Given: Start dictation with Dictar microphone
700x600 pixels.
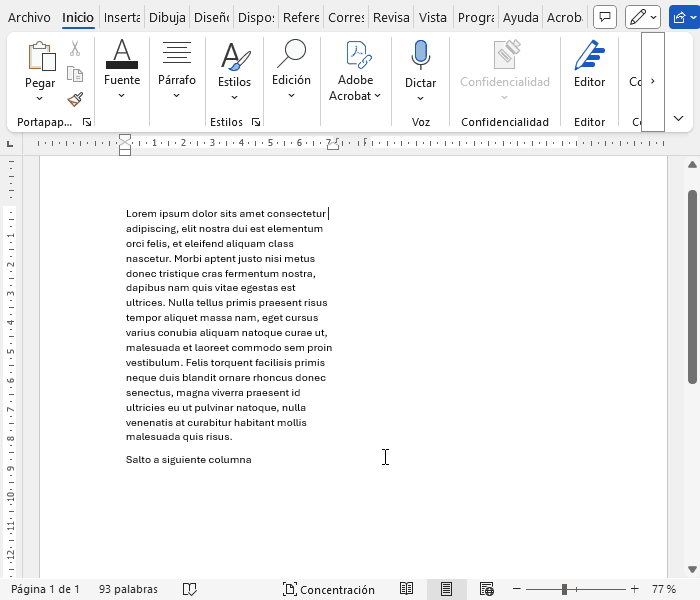Looking at the screenshot, I should coord(420,56).
